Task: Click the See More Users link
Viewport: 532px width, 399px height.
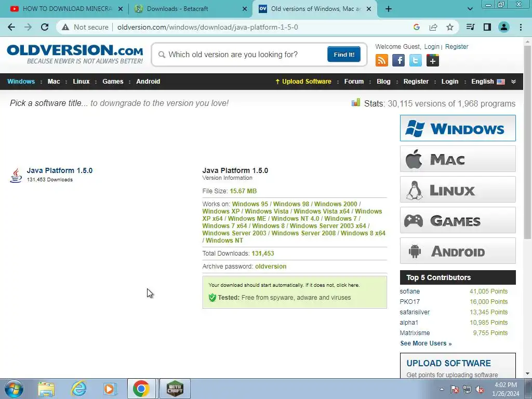Action: 426,343
